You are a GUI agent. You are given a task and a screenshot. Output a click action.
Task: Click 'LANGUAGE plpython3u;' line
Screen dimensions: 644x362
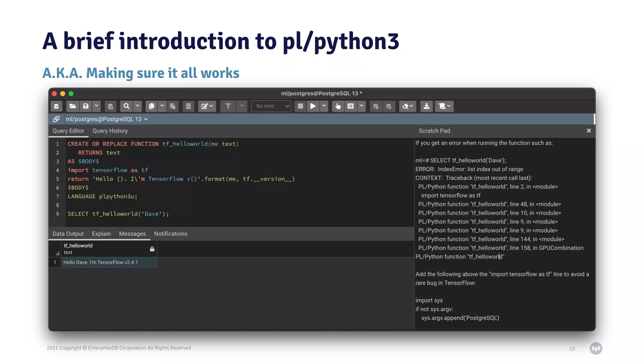coord(103,196)
